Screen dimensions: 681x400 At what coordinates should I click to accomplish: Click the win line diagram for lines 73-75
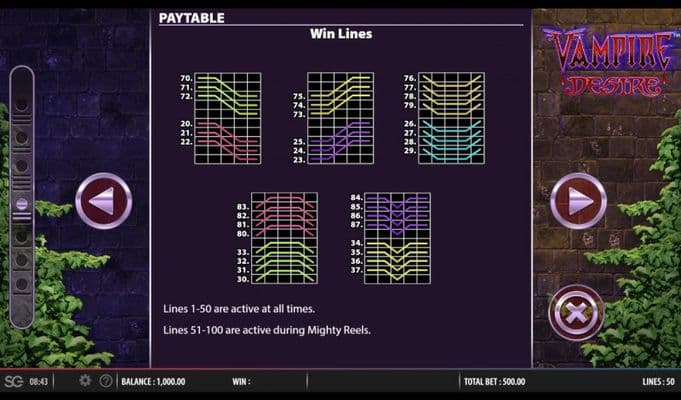(340, 95)
